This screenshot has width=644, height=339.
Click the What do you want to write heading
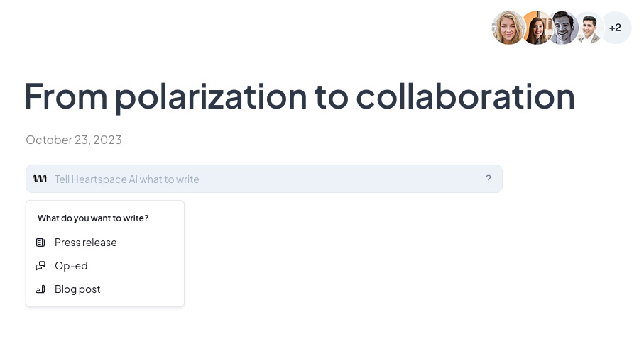(93, 218)
